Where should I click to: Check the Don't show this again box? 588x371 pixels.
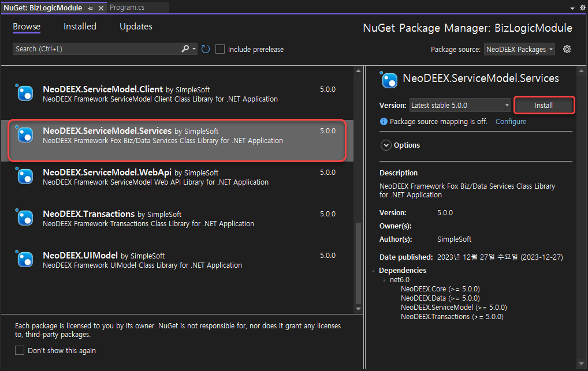pos(20,350)
